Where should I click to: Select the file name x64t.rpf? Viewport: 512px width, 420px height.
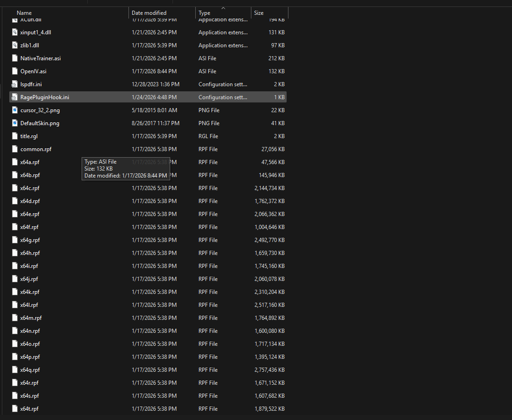coord(29,408)
